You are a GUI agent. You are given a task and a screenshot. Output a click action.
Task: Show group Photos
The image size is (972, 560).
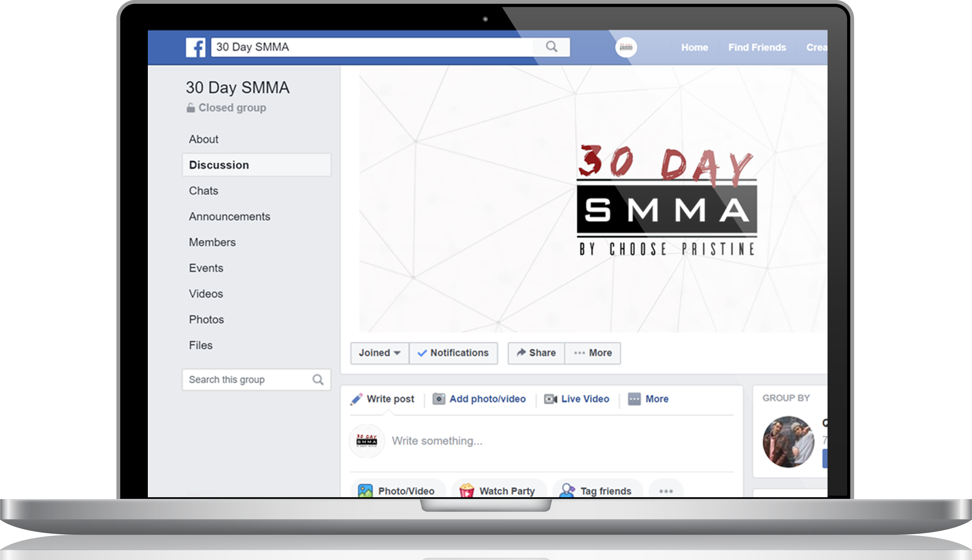[x=206, y=320]
